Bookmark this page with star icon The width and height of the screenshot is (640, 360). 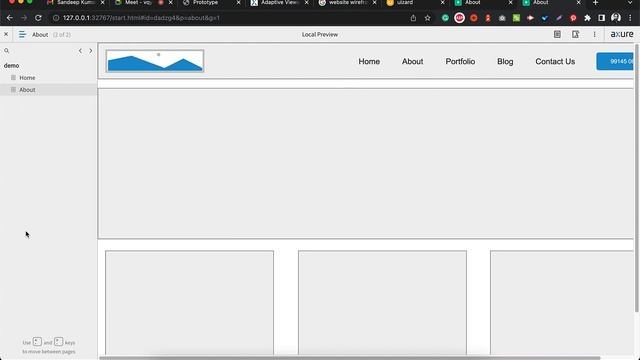[x=427, y=18]
